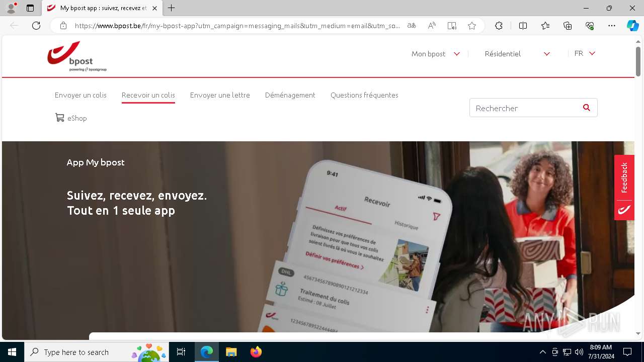Click the red search magnifier
This screenshot has width=644, height=362.
point(586,108)
